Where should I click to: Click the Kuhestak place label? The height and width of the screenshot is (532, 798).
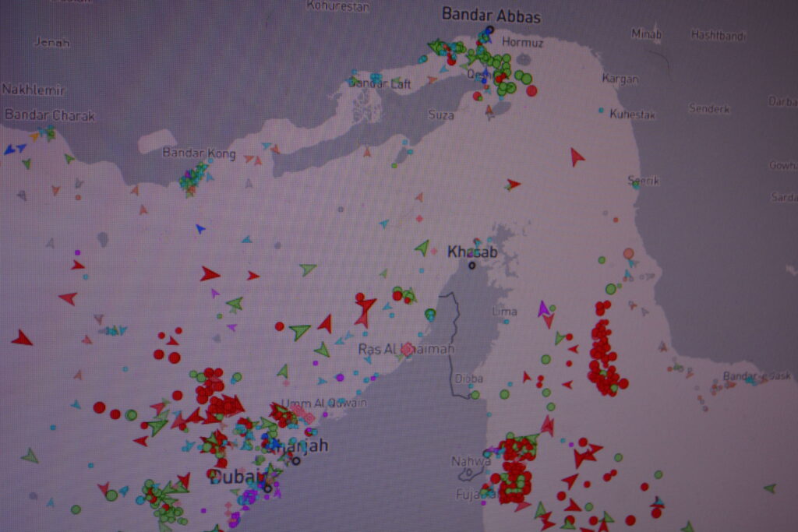632,115
